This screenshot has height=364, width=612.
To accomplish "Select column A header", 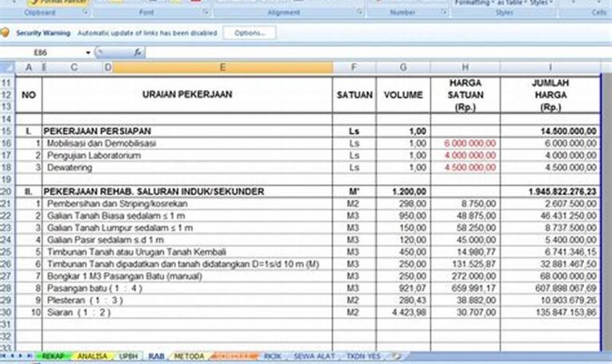I will (x=29, y=68).
